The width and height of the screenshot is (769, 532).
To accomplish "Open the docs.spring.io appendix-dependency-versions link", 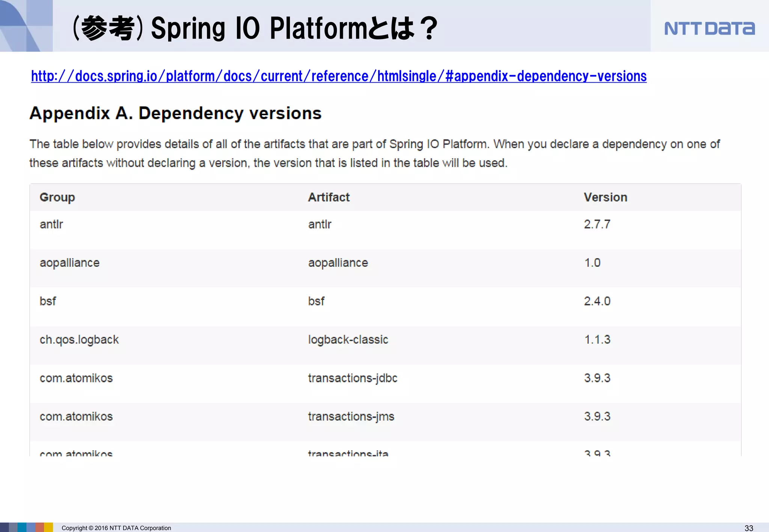I will pyautogui.click(x=339, y=76).
